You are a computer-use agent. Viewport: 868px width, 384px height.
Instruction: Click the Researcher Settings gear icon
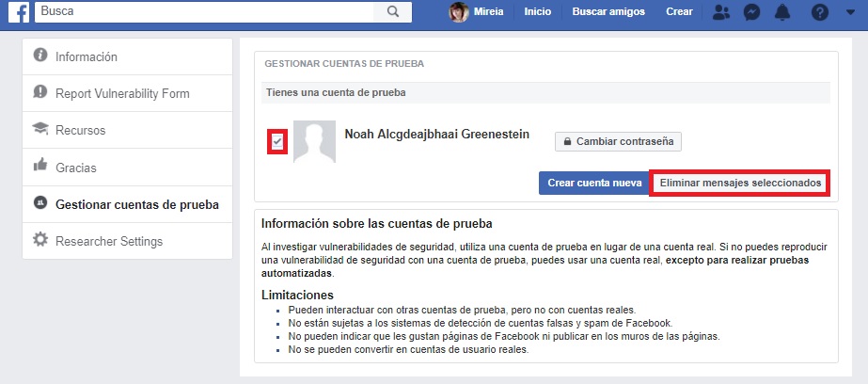click(40, 239)
